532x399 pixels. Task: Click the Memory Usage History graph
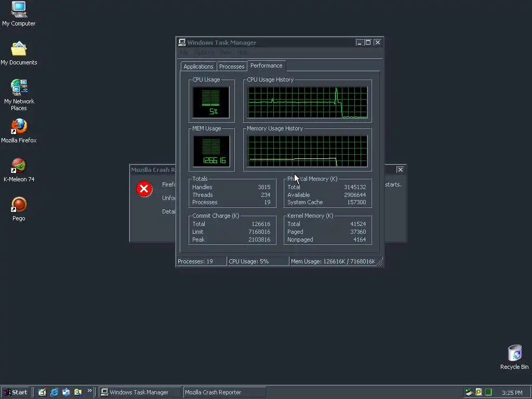pyautogui.click(x=308, y=151)
